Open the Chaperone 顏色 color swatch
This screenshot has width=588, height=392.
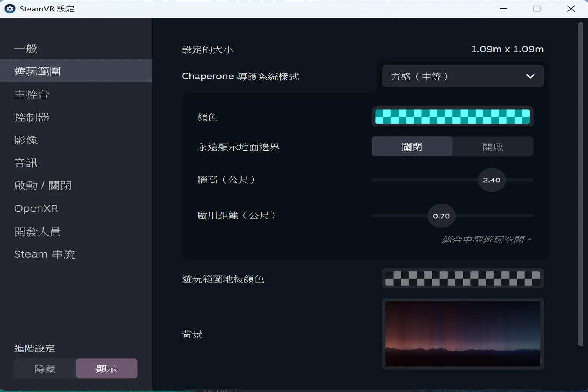452,116
